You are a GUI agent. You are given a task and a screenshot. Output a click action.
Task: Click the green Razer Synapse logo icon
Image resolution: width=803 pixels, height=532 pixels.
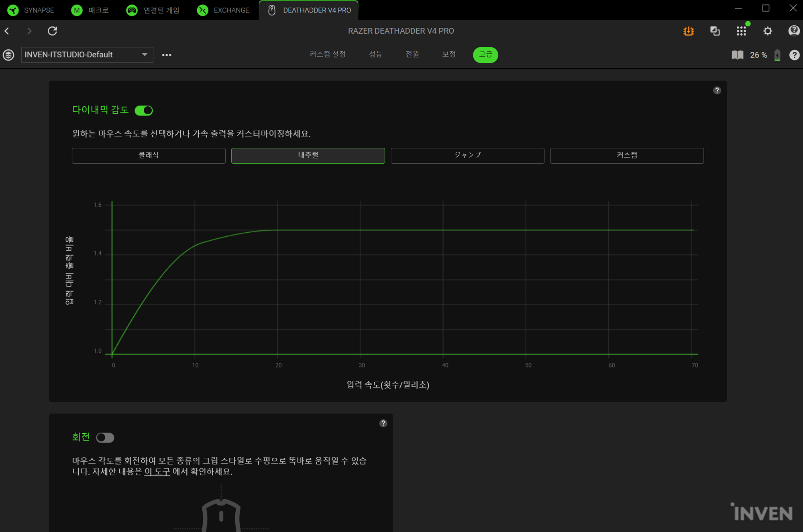pos(13,10)
